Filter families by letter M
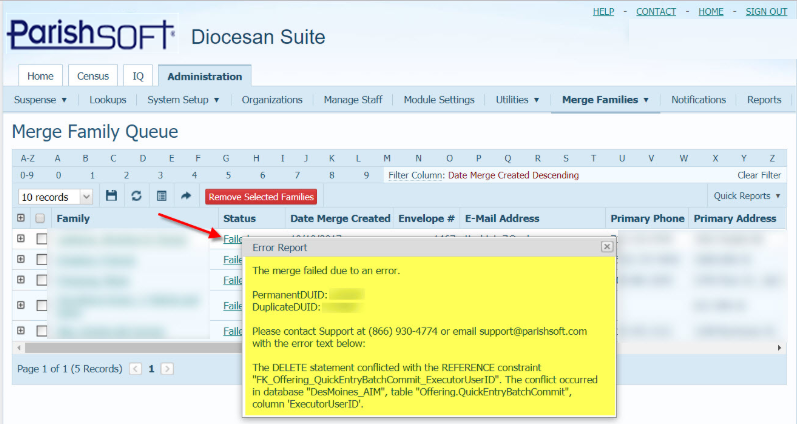This screenshot has width=797, height=424. [387, 158]
